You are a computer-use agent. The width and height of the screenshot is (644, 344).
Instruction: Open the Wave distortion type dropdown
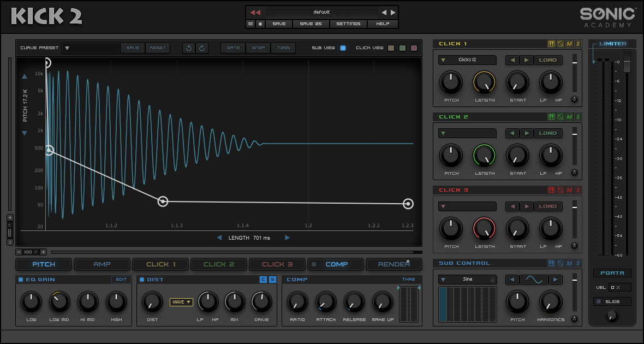(182, 302)
